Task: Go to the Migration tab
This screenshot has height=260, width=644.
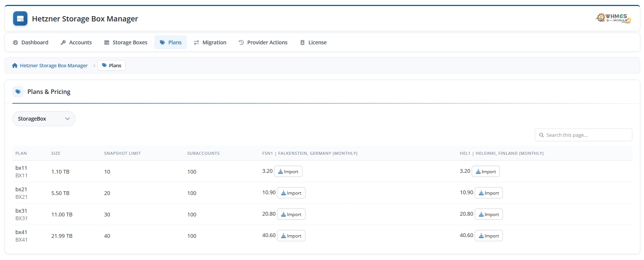Action: pos(210,42)
